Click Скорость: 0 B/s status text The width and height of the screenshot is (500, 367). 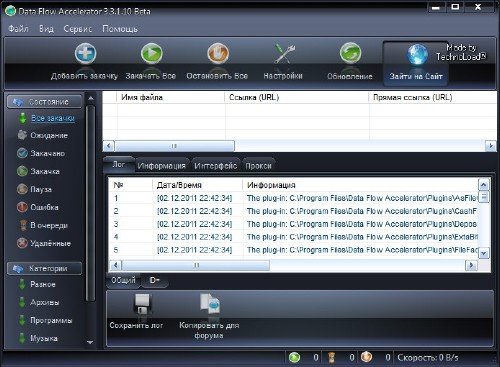[x=428, y=358]
